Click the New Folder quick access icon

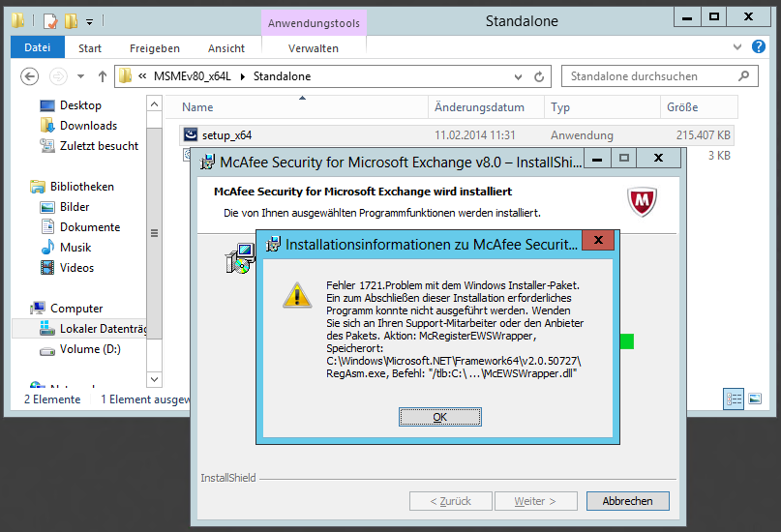coord(72,21)
